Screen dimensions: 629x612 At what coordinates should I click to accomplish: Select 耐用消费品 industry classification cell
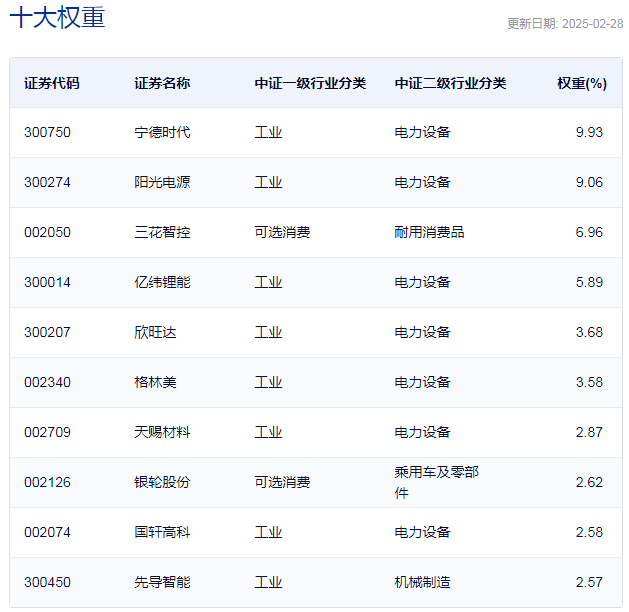pyautogui.click(x=429, y=232)
